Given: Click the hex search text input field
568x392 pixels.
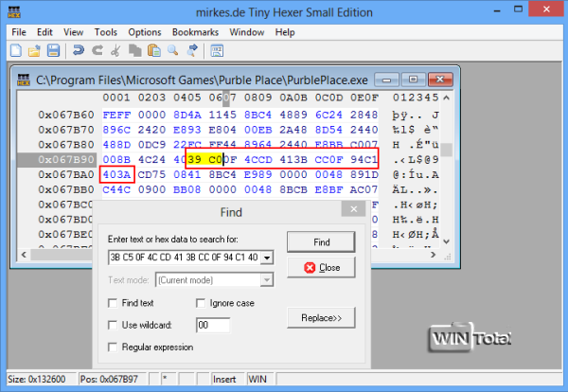Looking at the screenshot, I should [185, 258].
